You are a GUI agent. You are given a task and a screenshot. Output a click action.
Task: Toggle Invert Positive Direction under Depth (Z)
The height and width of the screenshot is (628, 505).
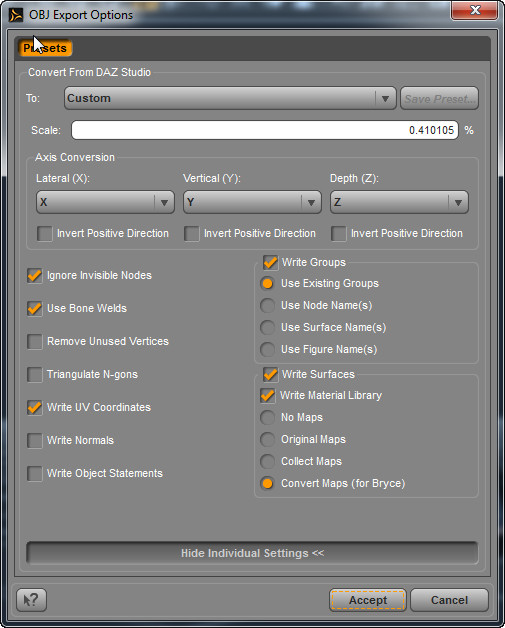(x=338, y=233)
